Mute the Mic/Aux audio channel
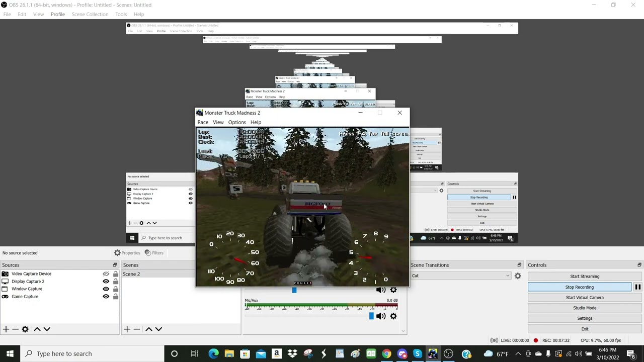This screenshot has height=362, width=644. coord(381,316)
